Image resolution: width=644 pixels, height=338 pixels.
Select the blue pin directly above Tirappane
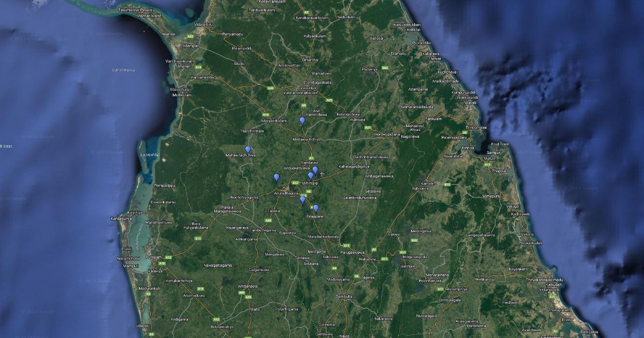pyautogui.click(x=316, y=208)
